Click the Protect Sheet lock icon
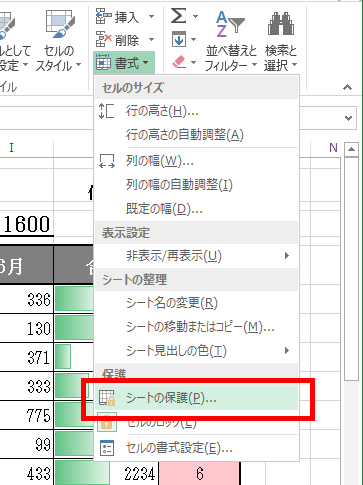 point(107,398)
